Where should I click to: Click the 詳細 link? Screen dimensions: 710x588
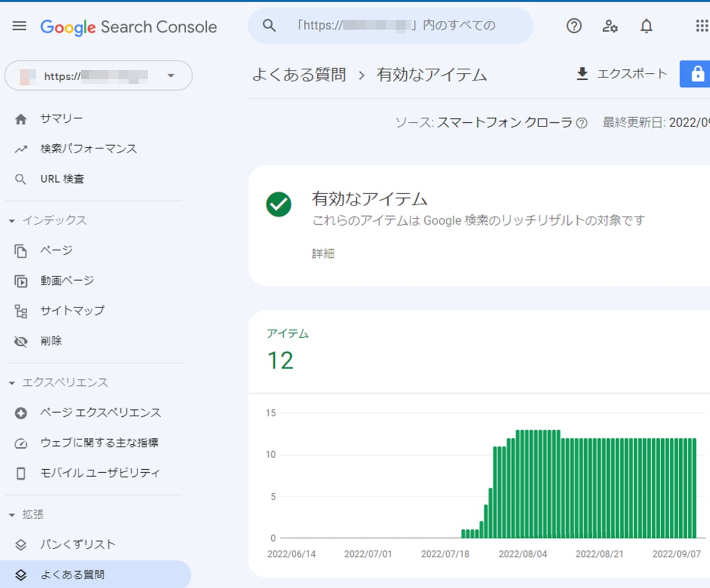click(323, 253)
